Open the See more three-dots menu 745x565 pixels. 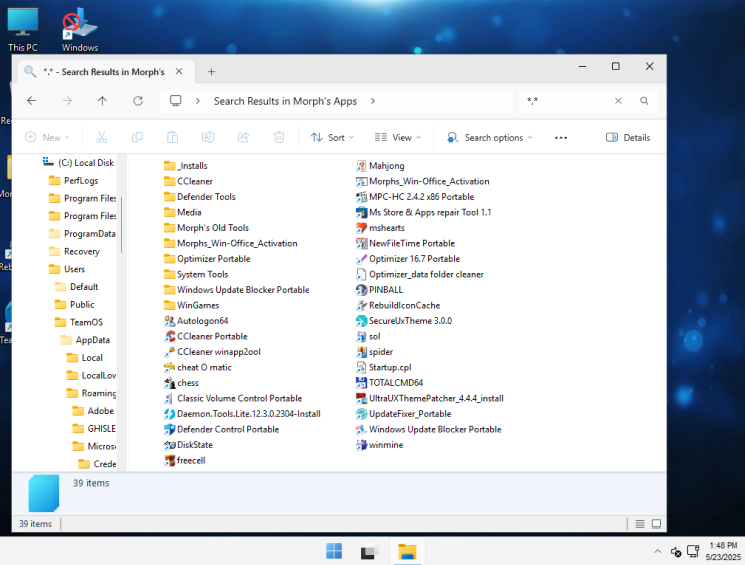[561, 137]
